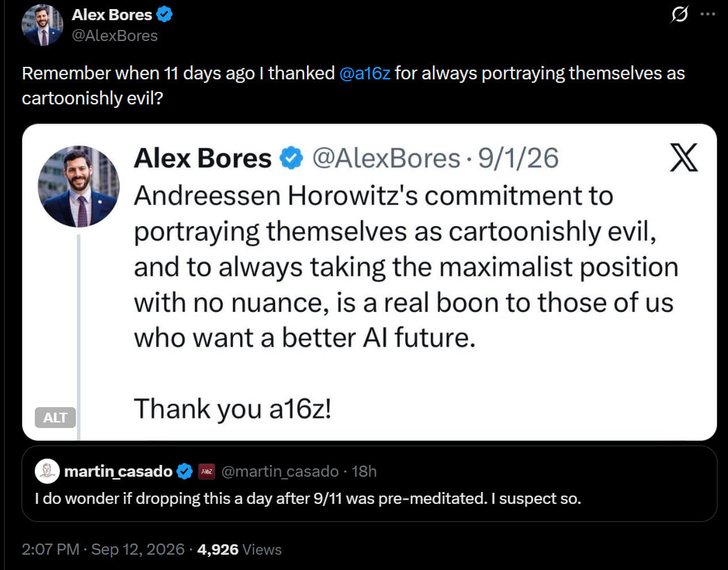This screenshot has height=570, width=728.
Task: Open the three-dot more options menu
Action: click(708, 15)
